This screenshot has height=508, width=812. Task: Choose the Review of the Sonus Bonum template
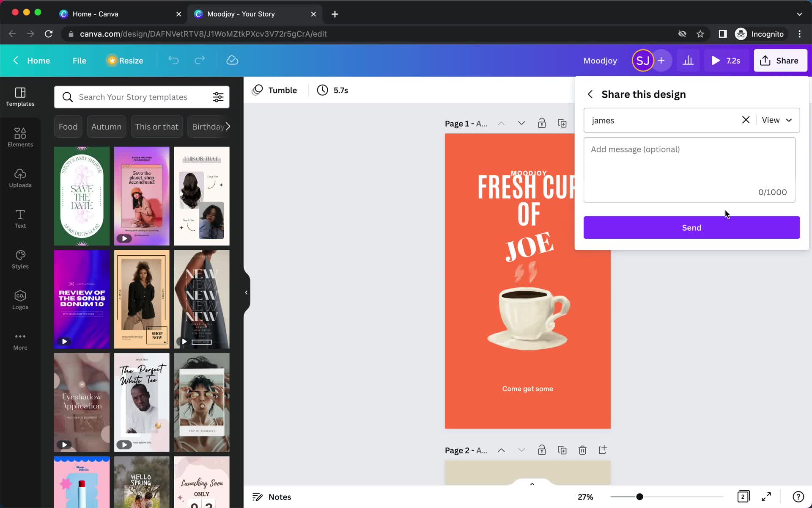[82, 299]
